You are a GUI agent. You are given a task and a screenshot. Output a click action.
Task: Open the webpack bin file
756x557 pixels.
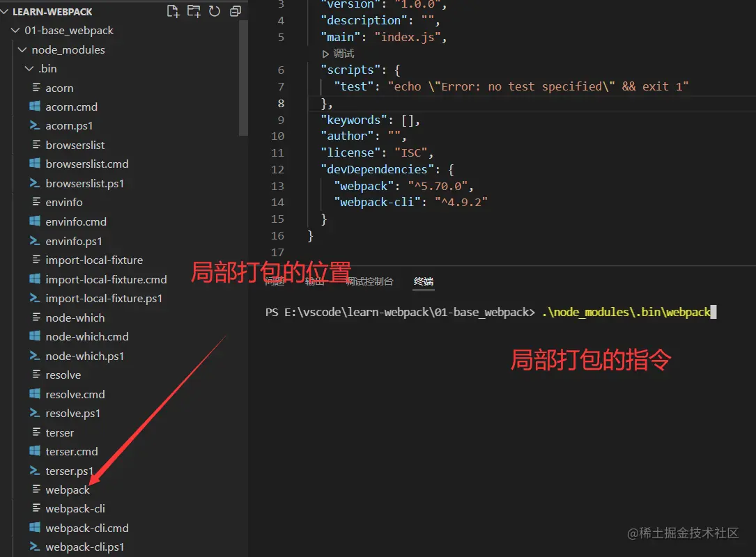pyautogui.click(x=68, y=489)
